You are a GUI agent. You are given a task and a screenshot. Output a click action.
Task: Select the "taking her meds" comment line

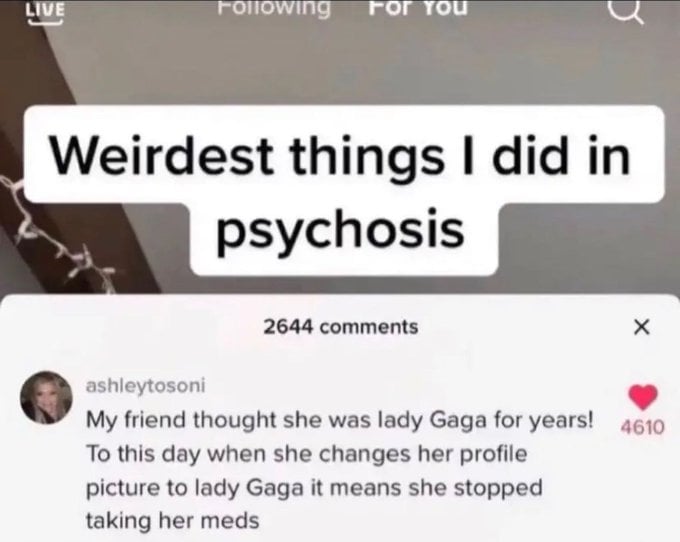coord(173,520)
